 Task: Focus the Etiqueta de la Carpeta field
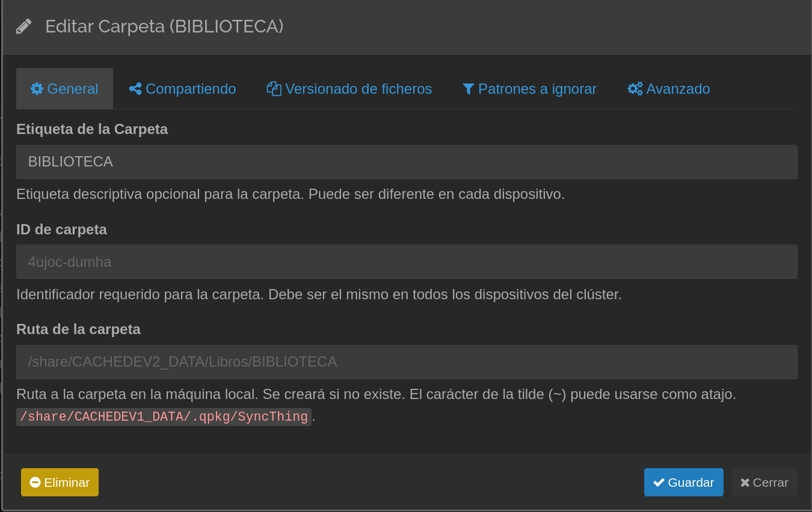[x=407, y=162]
